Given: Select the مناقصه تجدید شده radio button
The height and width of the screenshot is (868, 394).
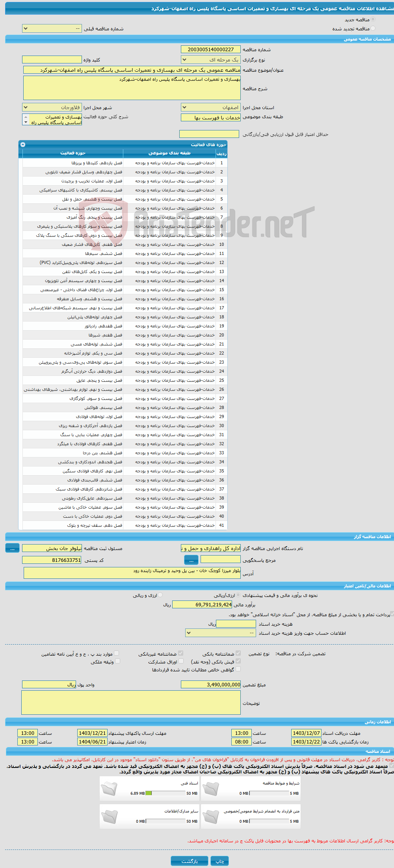Looking at the screenshot, I should pyautogui.click(x=373, y=28).
